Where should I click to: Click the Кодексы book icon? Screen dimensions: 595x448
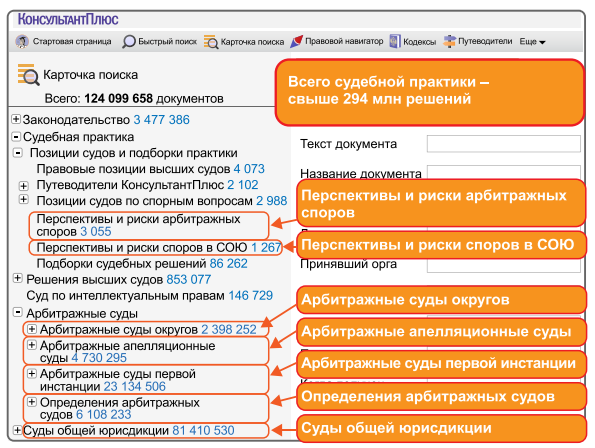395,41
